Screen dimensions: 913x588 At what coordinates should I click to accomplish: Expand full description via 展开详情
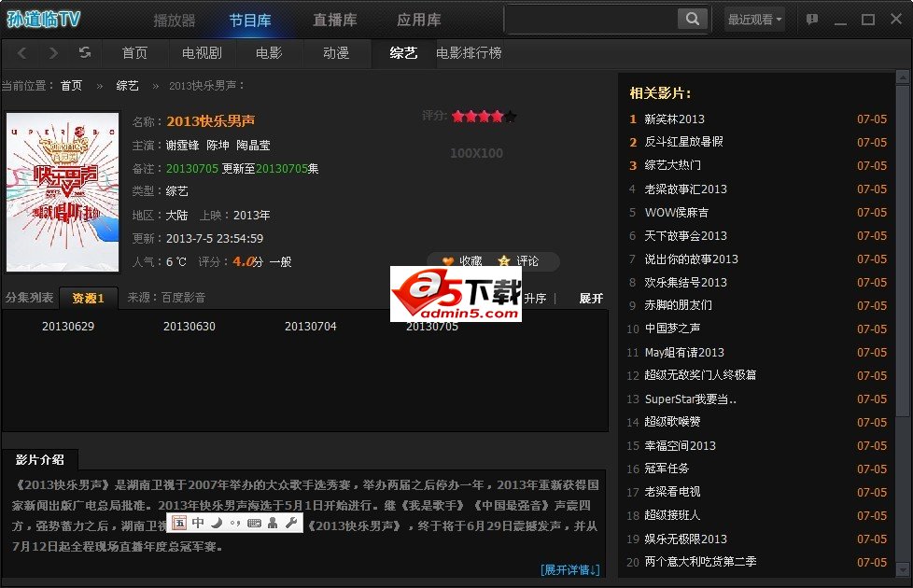click(569, 569)
